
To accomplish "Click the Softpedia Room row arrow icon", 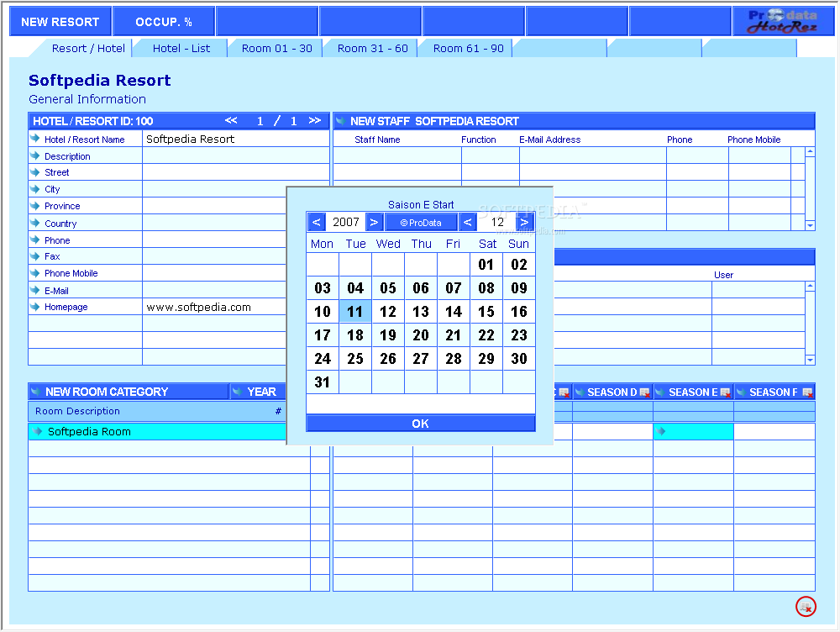I will [x=38, y=431].
